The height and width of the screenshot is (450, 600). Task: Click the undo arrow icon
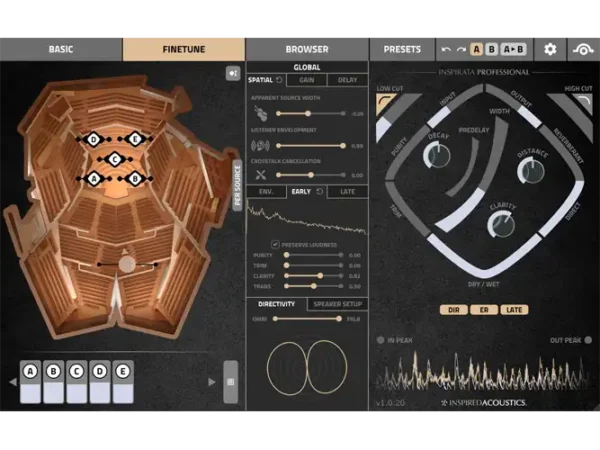446,49
